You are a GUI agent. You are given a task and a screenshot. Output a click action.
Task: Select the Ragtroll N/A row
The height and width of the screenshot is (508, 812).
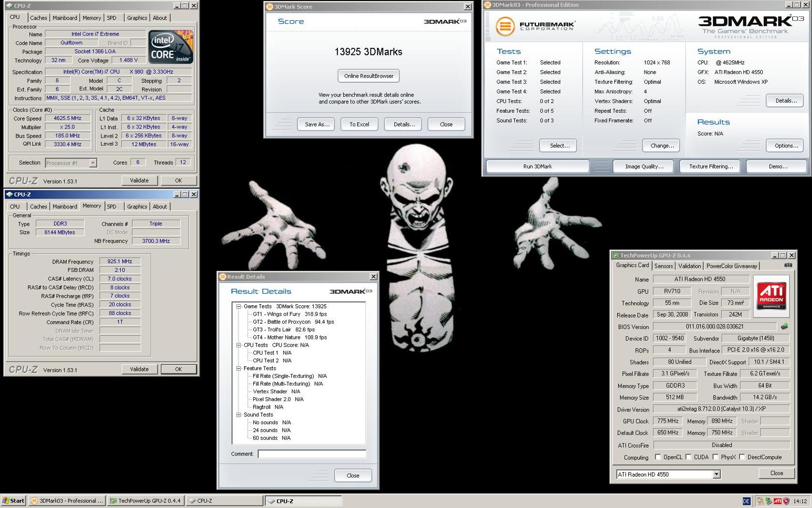tap(268, 407)
